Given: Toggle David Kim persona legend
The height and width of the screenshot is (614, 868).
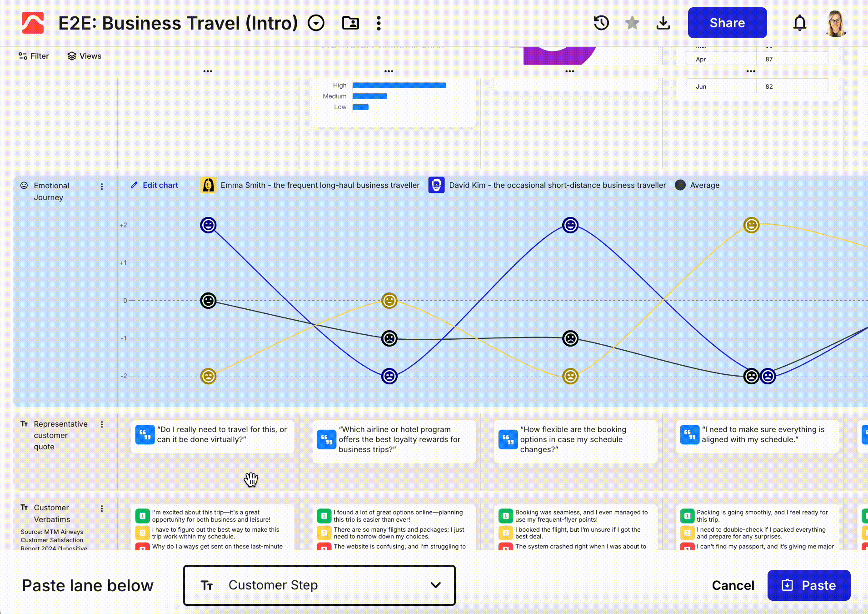Looking at the screenshot, I should (x=547, y=185).
